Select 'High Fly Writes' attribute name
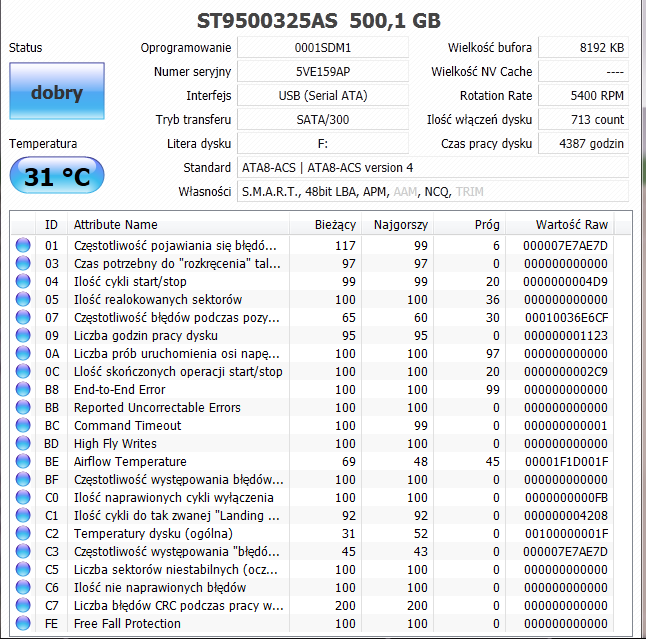Screen dimensions: 646x639 pos(115,444)
